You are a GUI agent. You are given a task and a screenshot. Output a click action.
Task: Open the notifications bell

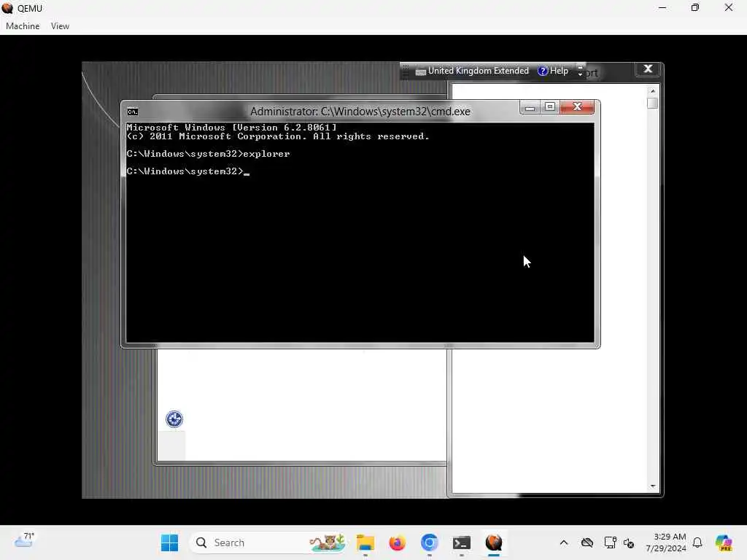click(x=697, y=542)
